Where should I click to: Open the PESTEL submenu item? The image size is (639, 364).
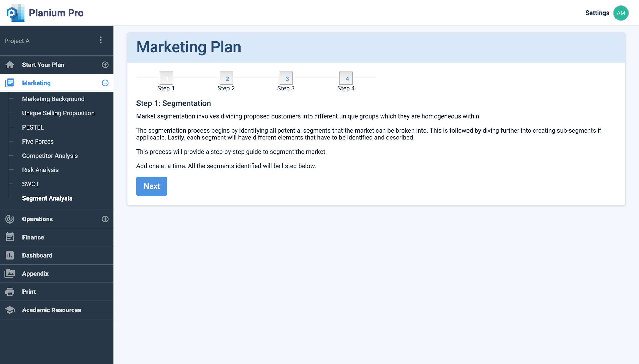[x=33, y=127]
